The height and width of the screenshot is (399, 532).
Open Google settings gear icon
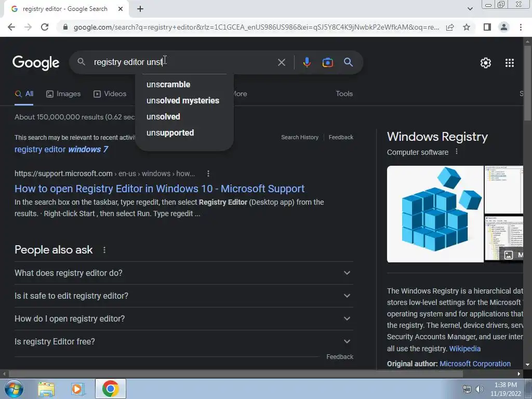[486, 63]
